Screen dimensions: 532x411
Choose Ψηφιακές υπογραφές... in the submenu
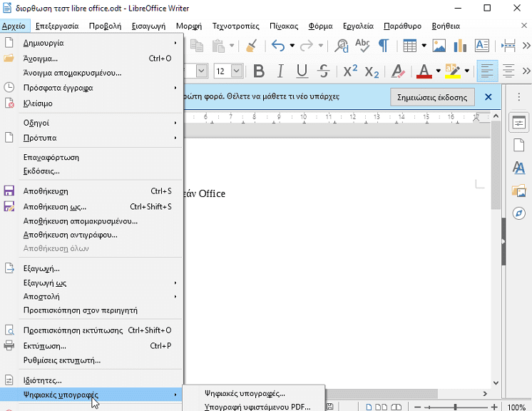pyautogui.click(x=253, y=394)
